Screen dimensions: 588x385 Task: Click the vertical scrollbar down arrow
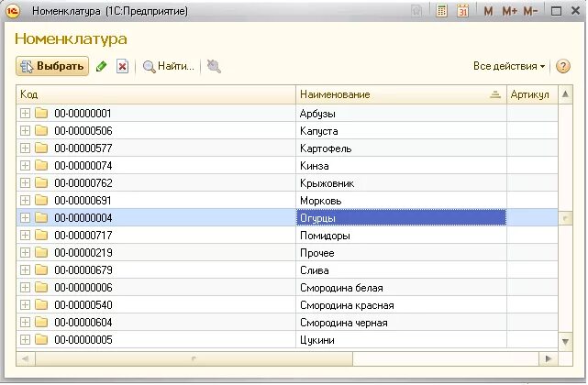coord(565,341)
